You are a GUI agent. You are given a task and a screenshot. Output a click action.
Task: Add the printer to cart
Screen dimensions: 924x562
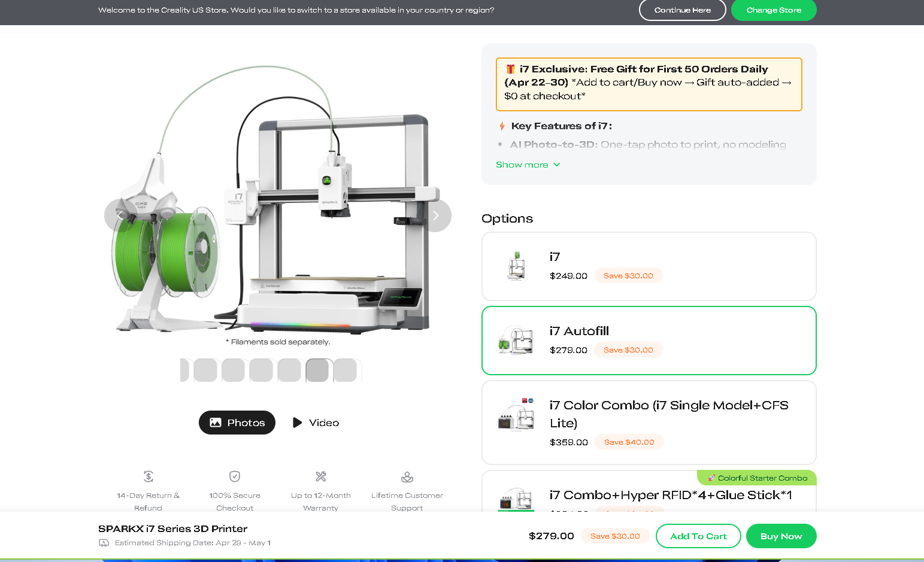coord(698,536)
